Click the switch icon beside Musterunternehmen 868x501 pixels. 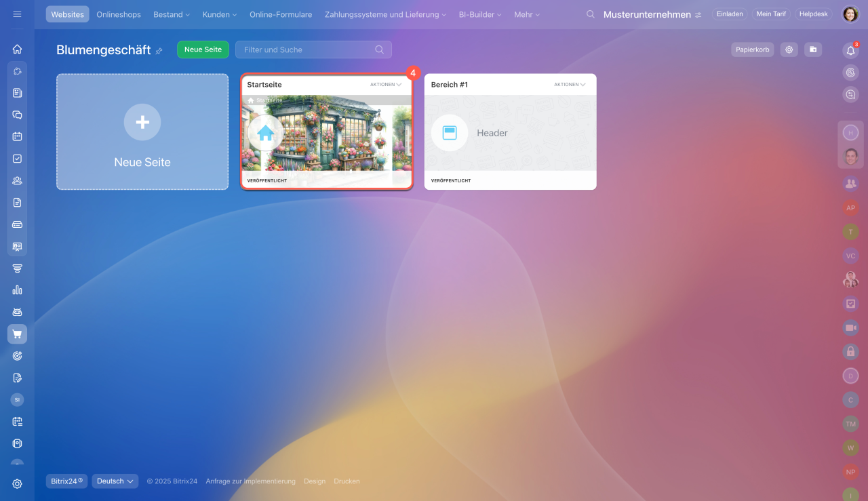tap(698, 15)
